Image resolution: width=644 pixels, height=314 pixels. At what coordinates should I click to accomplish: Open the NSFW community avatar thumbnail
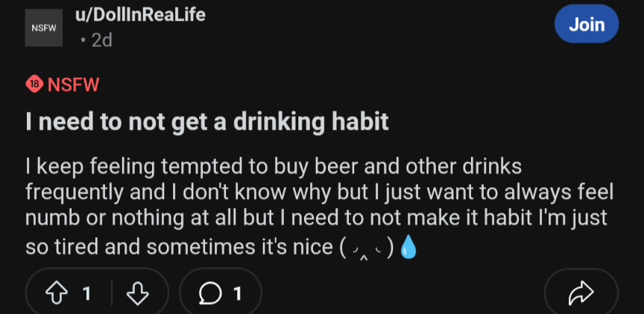pos(43,28)
